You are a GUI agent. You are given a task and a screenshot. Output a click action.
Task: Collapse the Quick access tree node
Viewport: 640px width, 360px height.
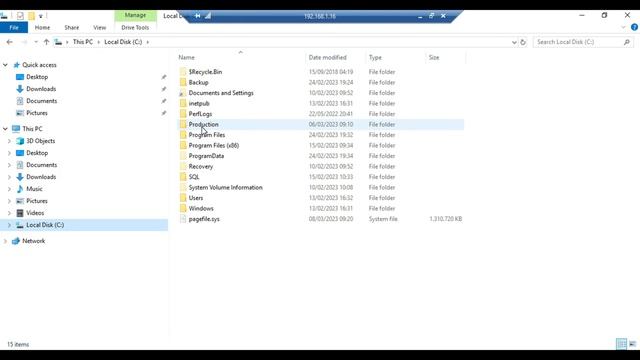[5, 65]
